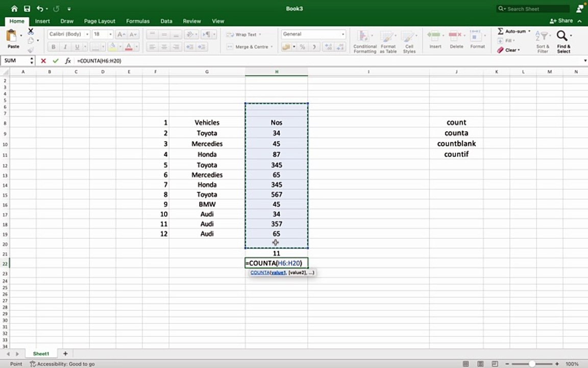
Task: Paste clipboard contents with Paste icon
Action: (x=12, y=36)
